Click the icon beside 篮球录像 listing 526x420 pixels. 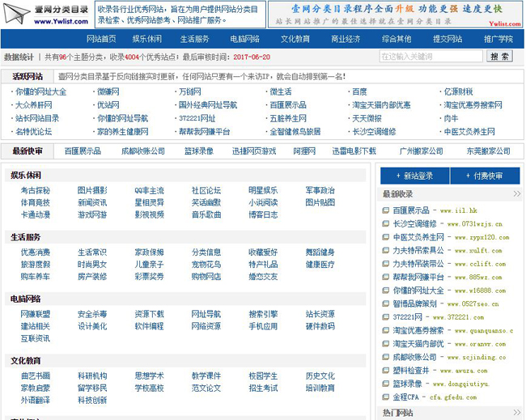[386, 384]
